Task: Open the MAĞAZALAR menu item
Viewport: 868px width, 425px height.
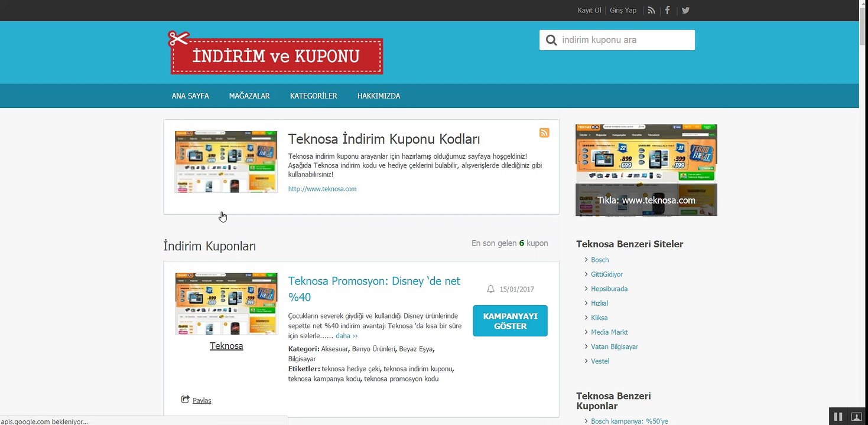Action: [x=249, y=96]
